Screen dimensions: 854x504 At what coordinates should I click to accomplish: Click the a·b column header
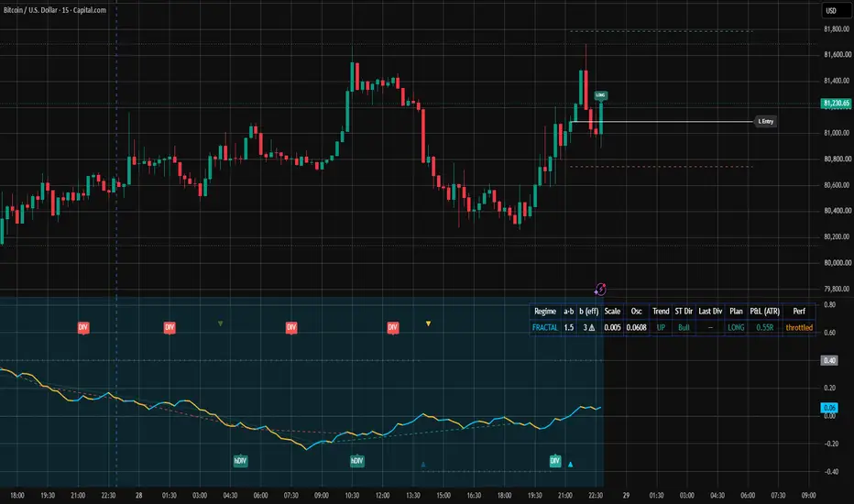(x=569, y=312)
